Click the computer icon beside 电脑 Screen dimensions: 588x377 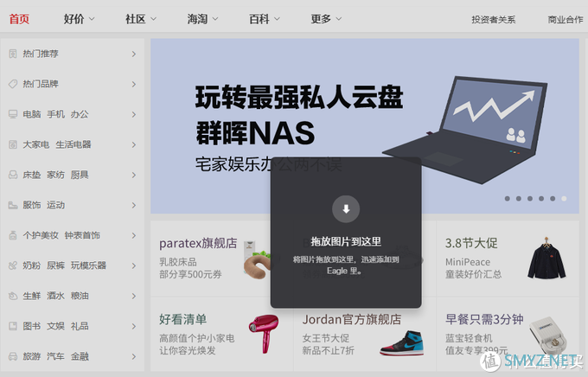[x=13, y=114]
